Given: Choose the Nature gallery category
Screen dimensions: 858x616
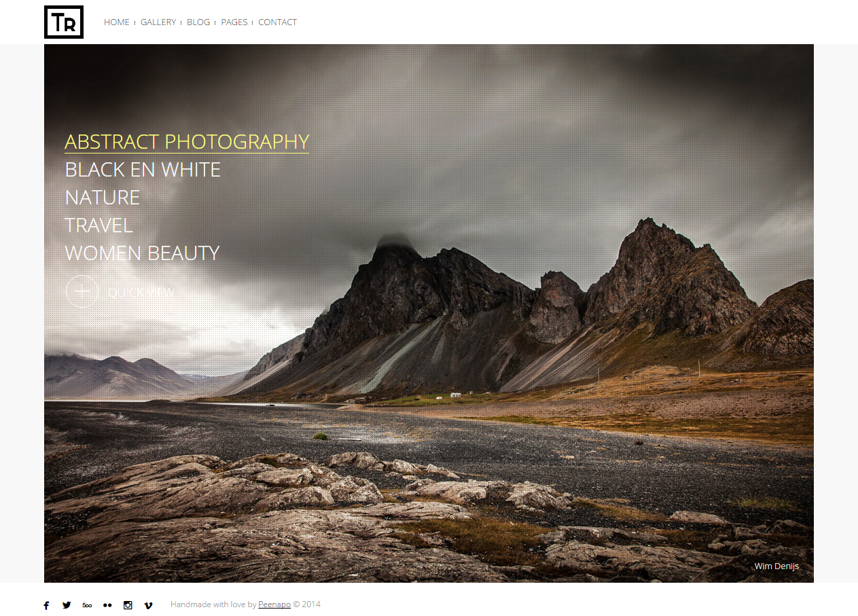Looking at the screenshot, I should click(103, 198).
